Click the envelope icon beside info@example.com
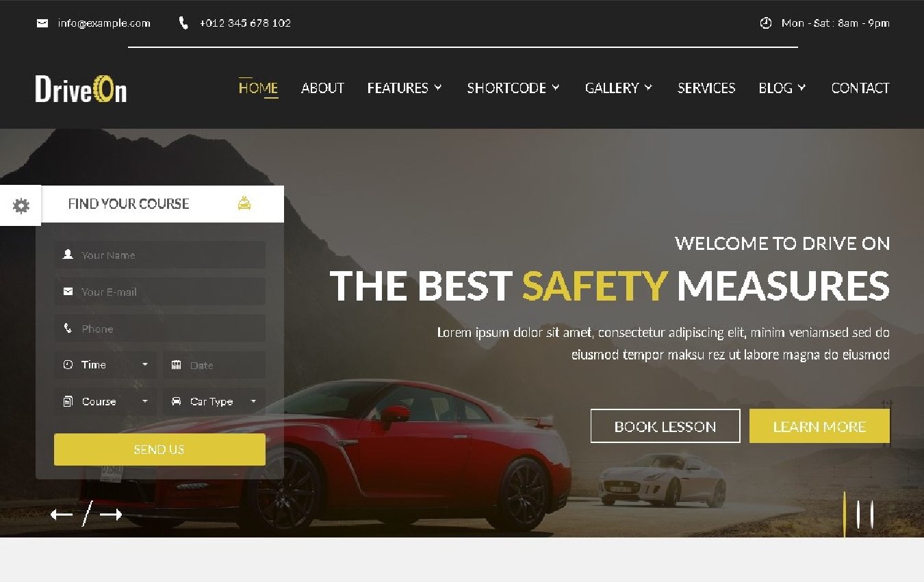This screenshot has width=924, height=582. (x=42, y=23)
